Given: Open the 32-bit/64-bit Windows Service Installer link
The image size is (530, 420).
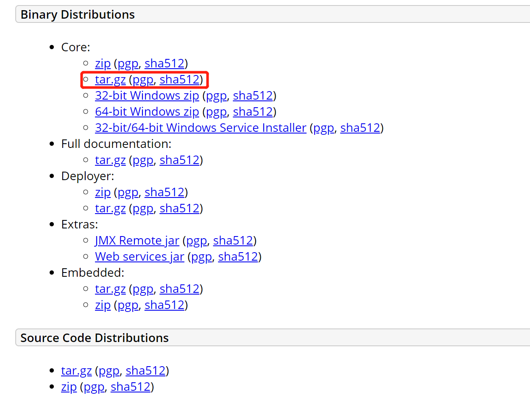Looking at the screenshot, I should [200, 128].
